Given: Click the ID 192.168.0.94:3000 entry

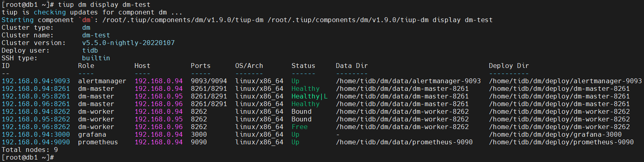Looking at the screenshot, I should [x=36, y=135].
